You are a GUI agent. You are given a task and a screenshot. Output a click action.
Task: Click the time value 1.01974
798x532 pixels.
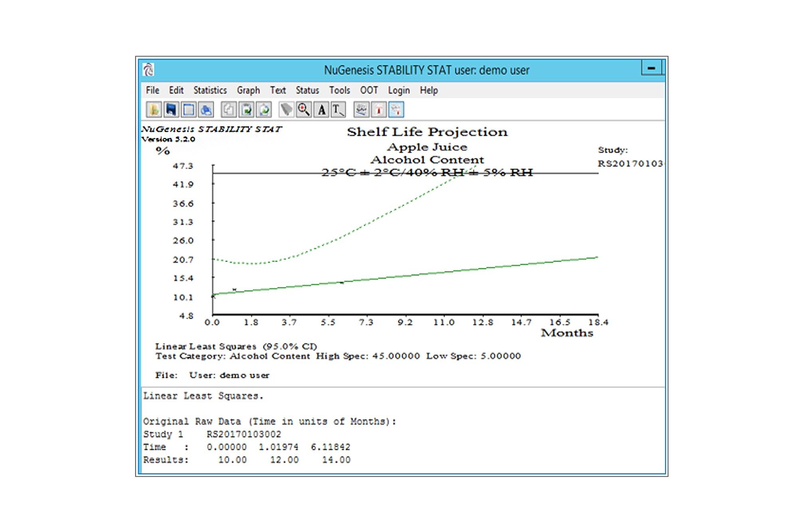pyautogui.click(x=279, y=447)
